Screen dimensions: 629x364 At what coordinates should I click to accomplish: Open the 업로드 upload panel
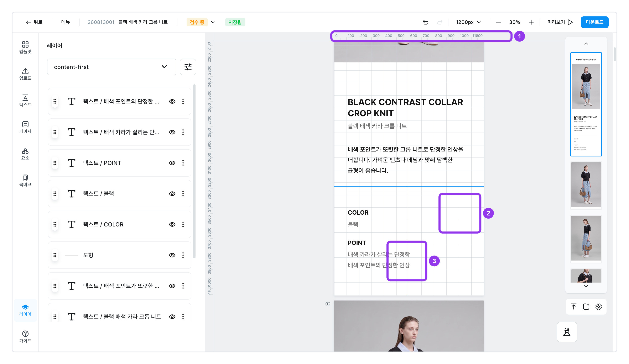[25, 74]
